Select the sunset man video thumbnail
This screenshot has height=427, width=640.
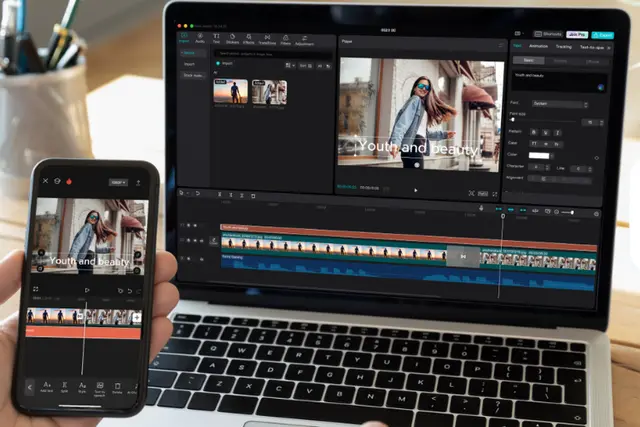pos(231,91)
